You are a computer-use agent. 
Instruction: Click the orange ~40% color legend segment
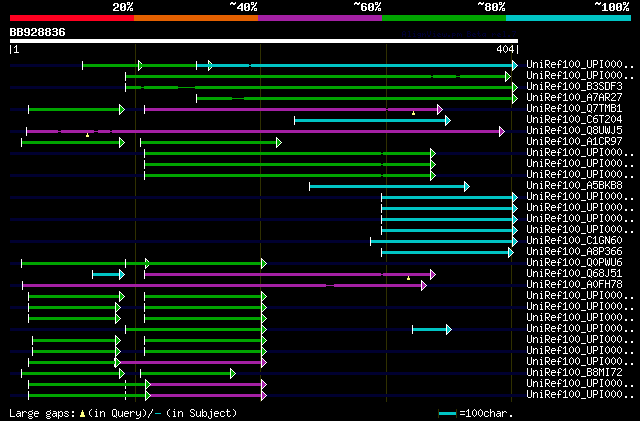(x=196, y=18)
